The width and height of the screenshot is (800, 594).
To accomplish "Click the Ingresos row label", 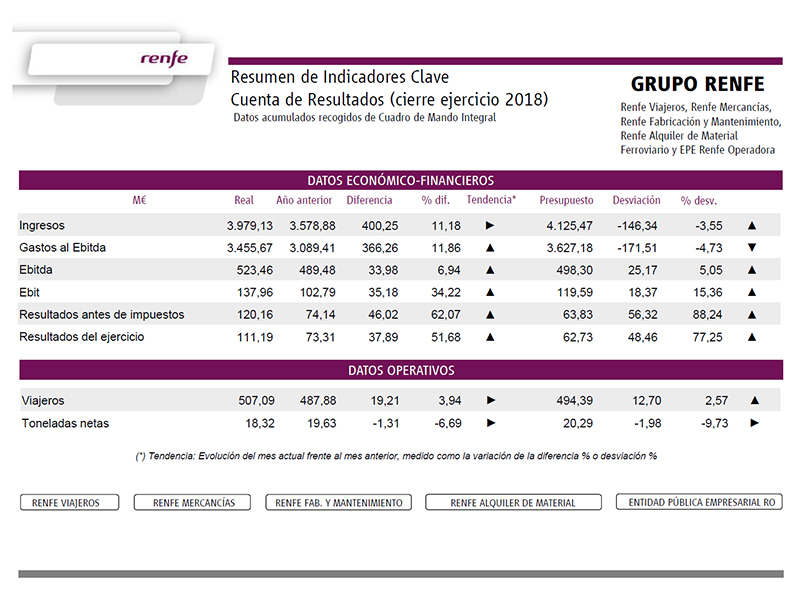I will point(42,226).
